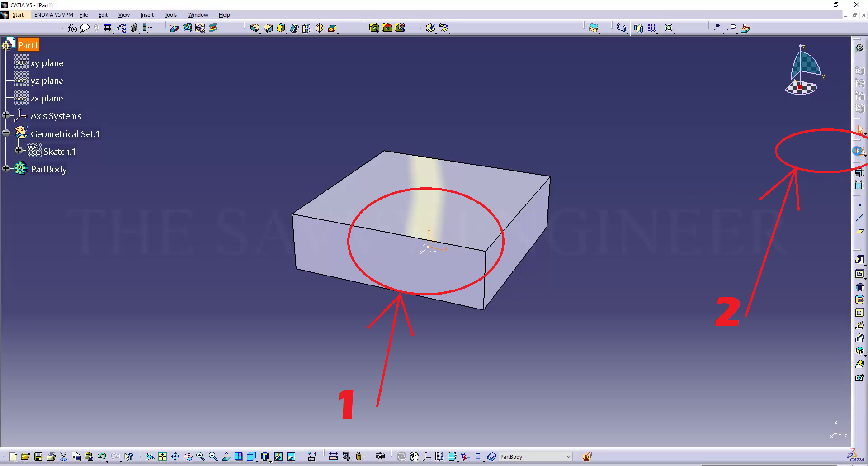This screenshot has width=868, height=466.
Task: Click the Zoom In magnifier icon
Action: pos(201,456)
